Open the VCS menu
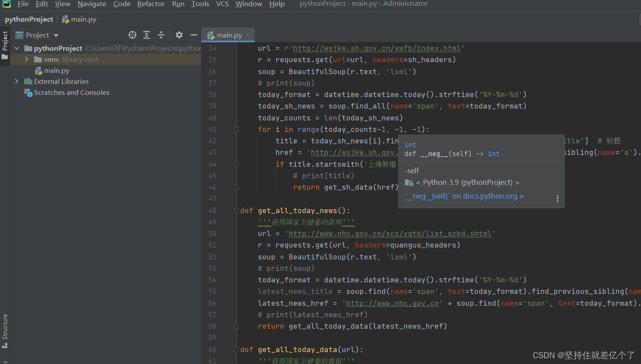641x364 pixels. click(222, 4)
